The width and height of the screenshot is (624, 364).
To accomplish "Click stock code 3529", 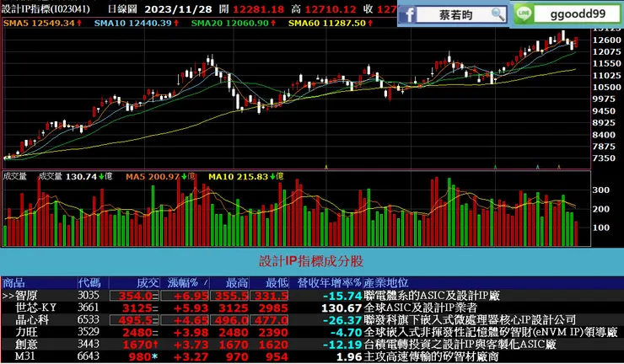I will point(88,332).
